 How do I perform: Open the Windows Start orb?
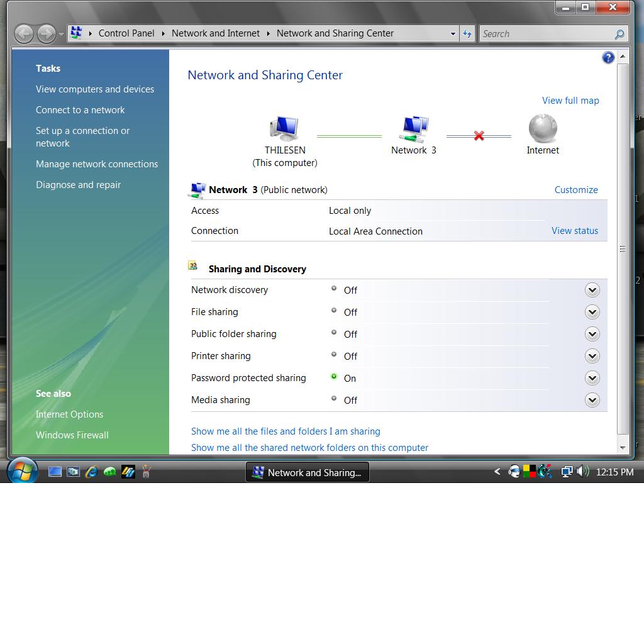[22, 472]
